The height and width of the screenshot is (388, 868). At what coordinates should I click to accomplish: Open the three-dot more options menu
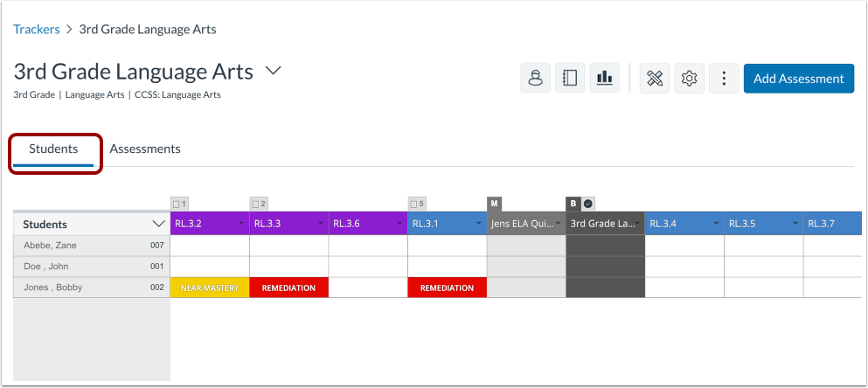tap(724, 78)
